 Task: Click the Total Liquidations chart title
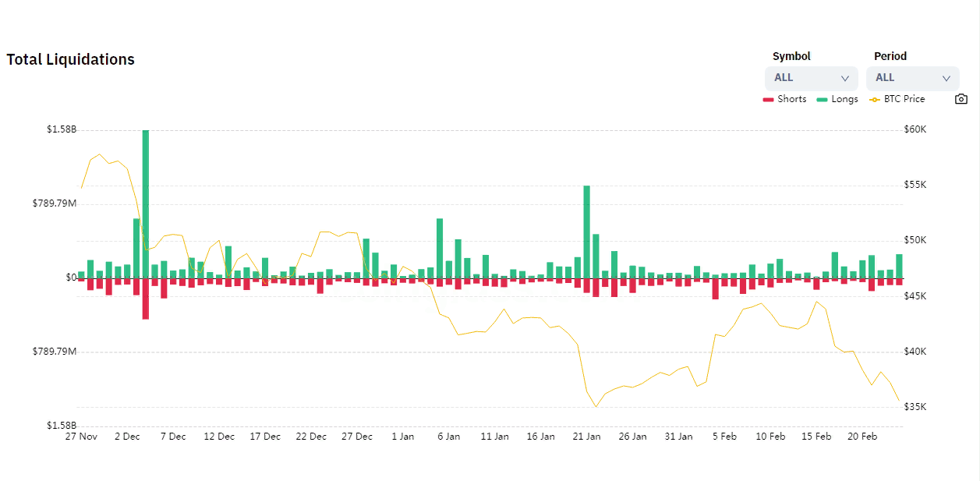tap(71, 60)
